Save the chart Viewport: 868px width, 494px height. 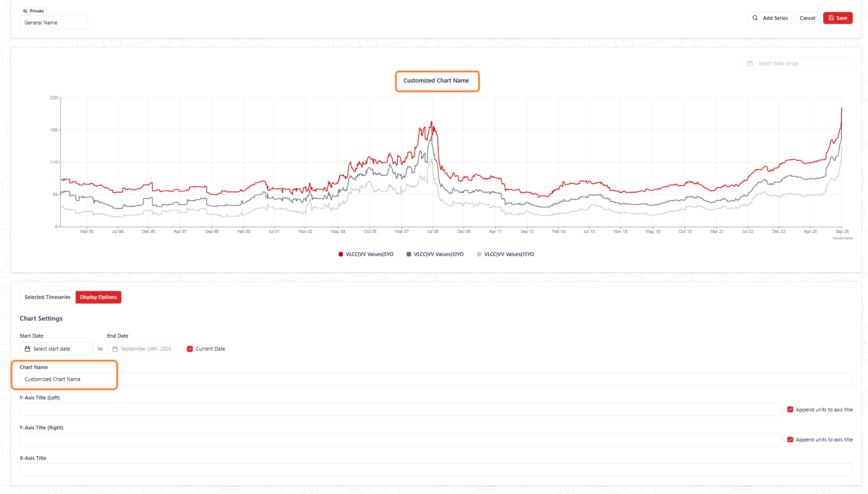coord(838,18)
